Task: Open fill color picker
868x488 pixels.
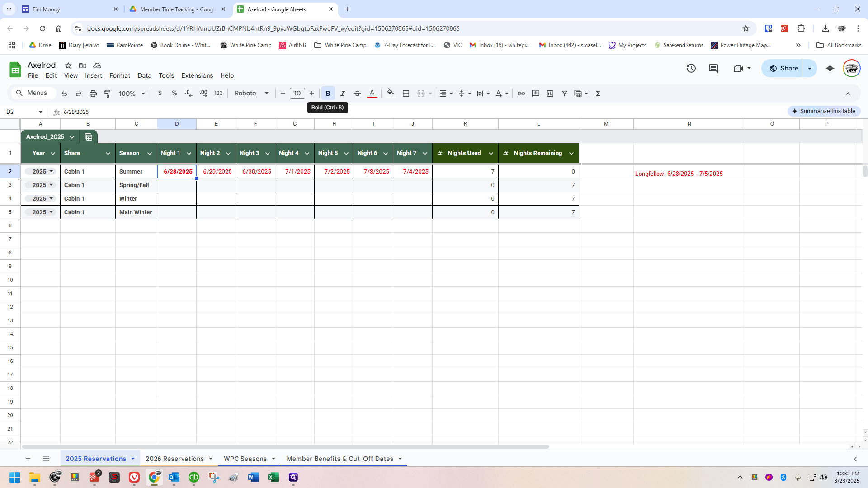Action: (x=391, y=93)
